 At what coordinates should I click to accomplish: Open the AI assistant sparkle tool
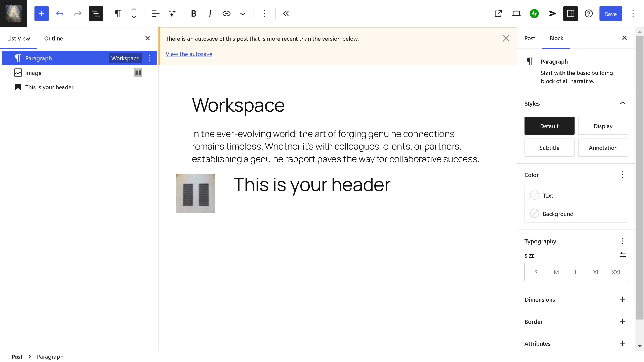172,14
